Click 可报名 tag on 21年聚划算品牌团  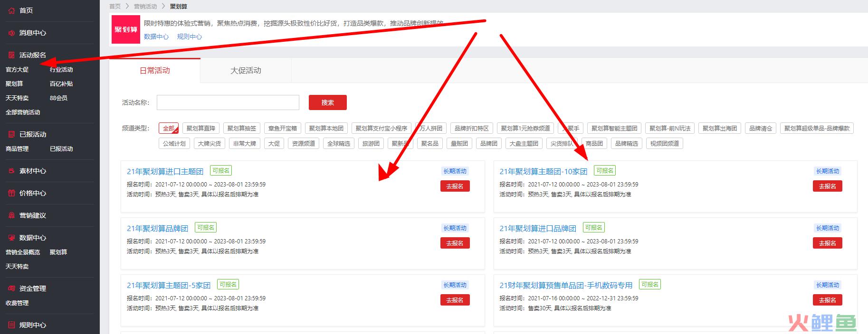pyautogui.click(x=206, y=228)
